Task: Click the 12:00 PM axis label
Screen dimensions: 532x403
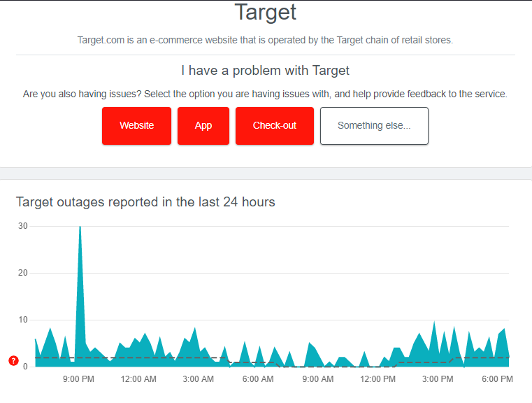Action: pyautogui.click(x=378, y=379)
